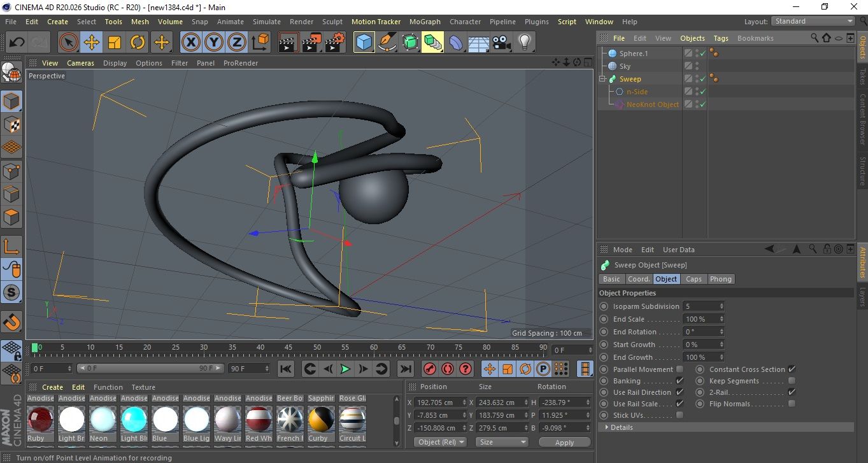
Task: Toggle Autokeying button
Action: pyautogui.click(x=447, y=369)
